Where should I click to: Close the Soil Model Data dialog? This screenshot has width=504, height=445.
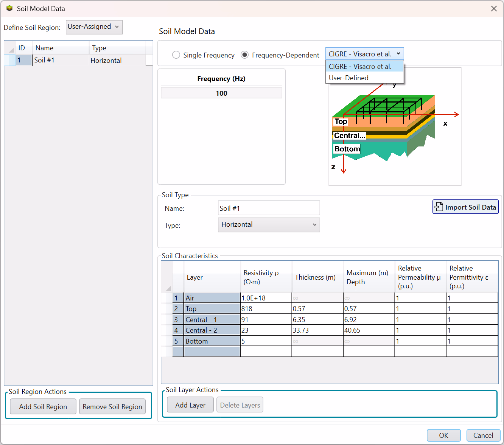(x=494, y=8)
